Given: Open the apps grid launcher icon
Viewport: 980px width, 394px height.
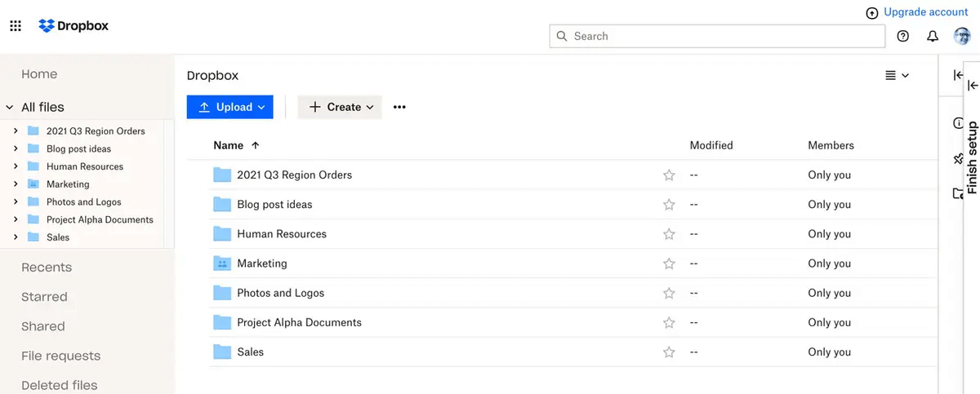Looking at the screenshot, I should click(16, 26).
